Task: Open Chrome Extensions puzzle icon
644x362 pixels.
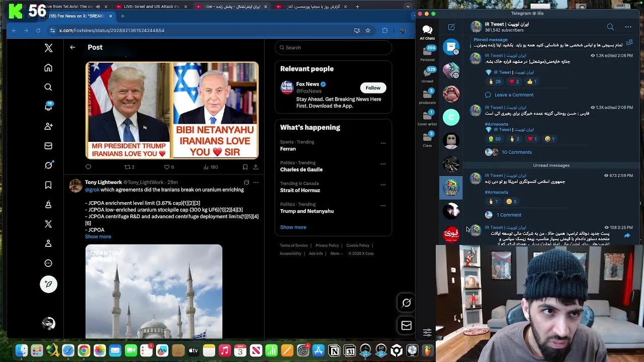Action: [385, 31]
